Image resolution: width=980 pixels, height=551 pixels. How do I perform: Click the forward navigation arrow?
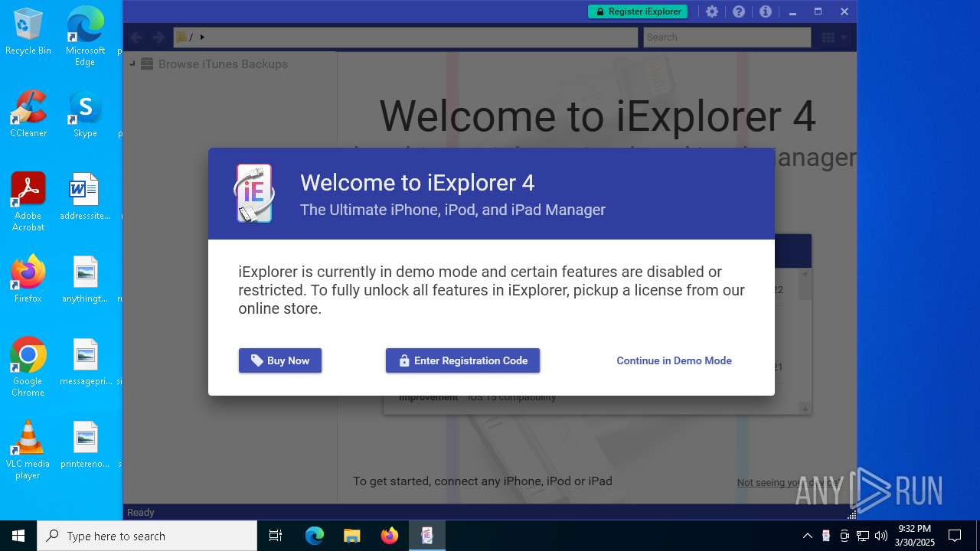pos(158,37)
